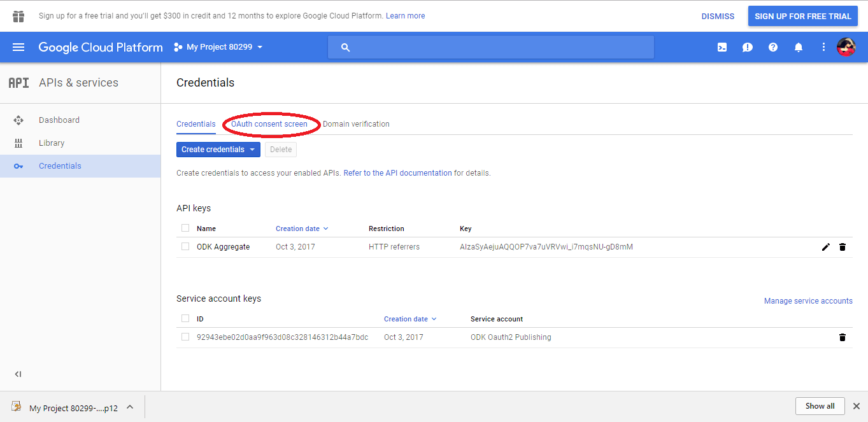Focus the top search field
Image resolution: width=868 pixels, height=422 pixels.
pyautogui.click(x=491, y=47)
